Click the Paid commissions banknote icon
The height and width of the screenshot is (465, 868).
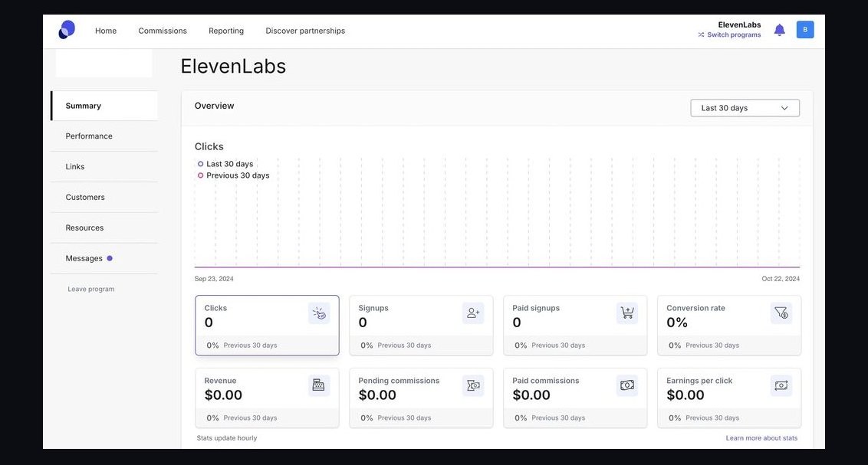pyautogui.click(x=626, y=385)
